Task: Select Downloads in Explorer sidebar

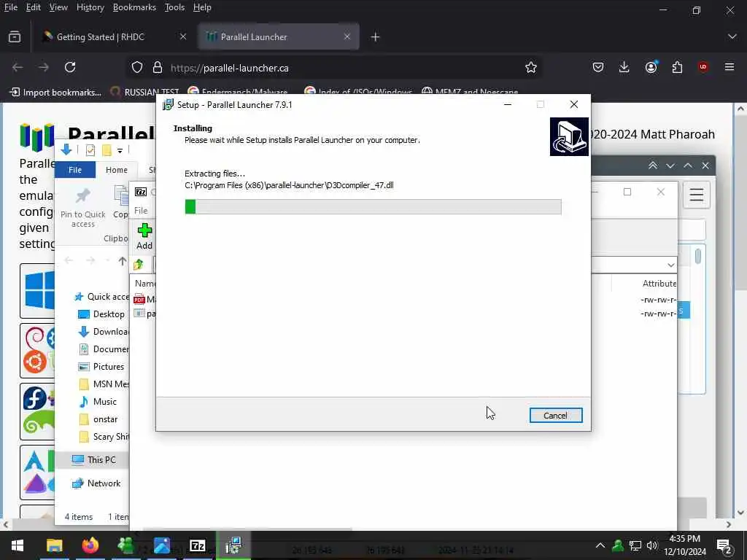Action: [104, 332]
